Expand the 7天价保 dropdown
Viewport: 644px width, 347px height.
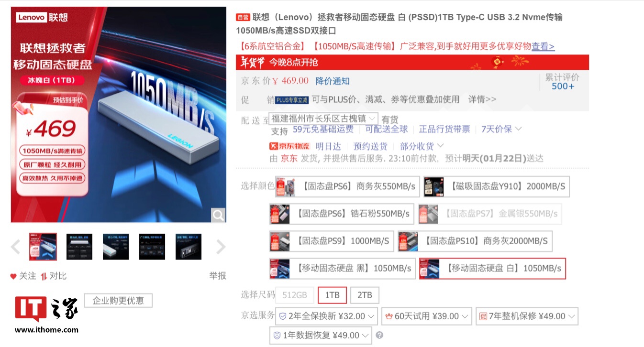click(501, 129)
